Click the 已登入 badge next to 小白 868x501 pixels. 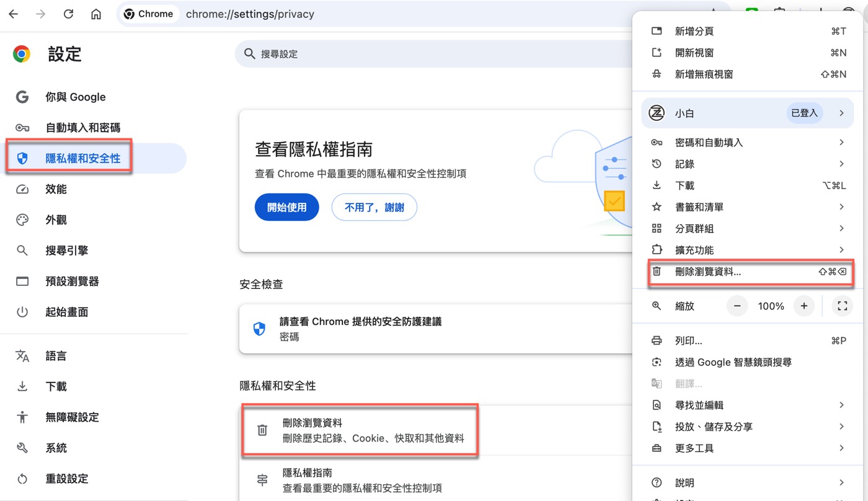[x=805, y=113]
